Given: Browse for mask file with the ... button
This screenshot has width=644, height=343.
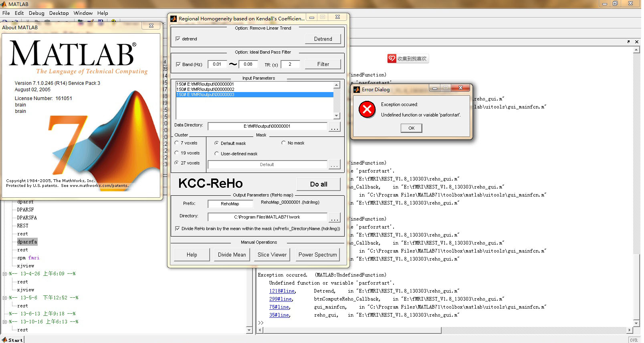Looking at the screenshot, I should coord(335,164).
